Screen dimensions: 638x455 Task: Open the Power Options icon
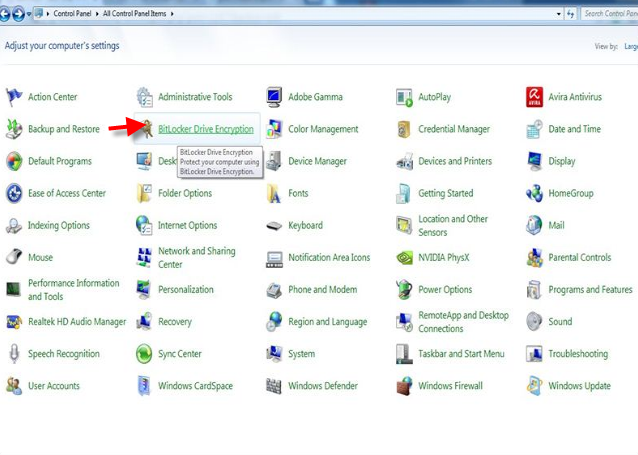(404, 289)
